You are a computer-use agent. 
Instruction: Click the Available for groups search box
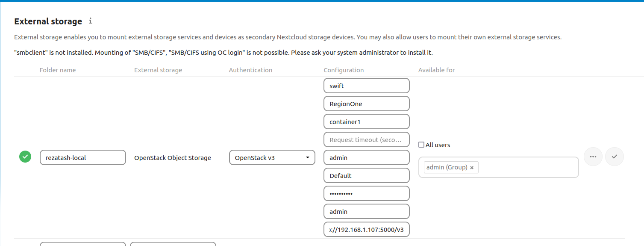pos(528,168)
